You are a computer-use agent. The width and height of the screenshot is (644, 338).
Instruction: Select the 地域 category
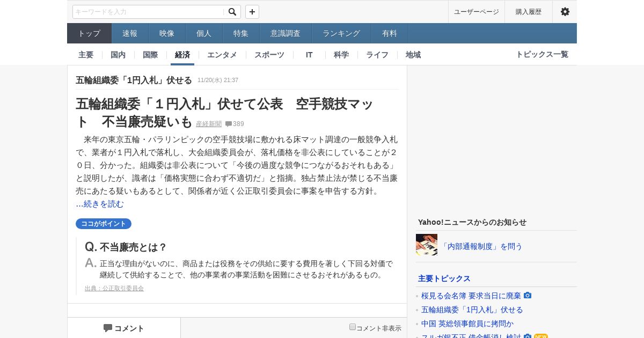(413, 55)
